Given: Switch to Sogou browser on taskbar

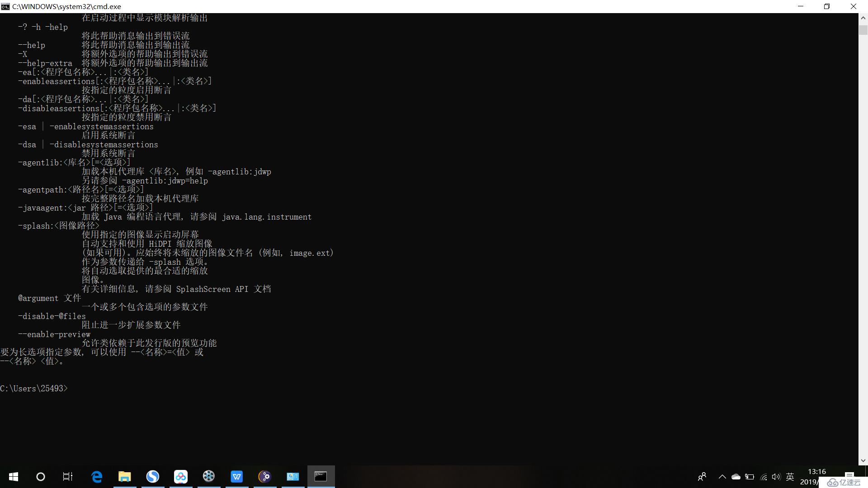Looking at the screenshot, I should [x=153, y=477].
